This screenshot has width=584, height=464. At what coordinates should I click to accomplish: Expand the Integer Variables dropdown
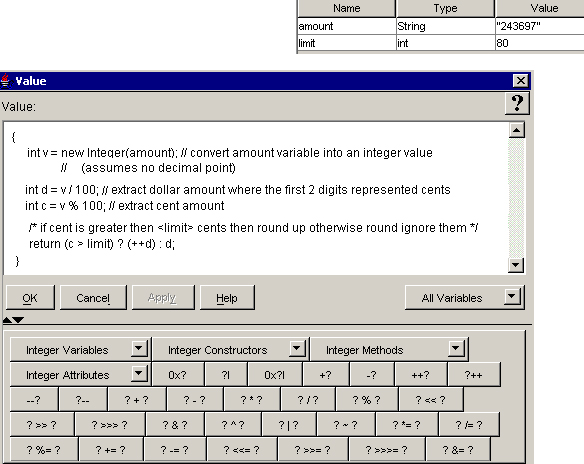138,349
